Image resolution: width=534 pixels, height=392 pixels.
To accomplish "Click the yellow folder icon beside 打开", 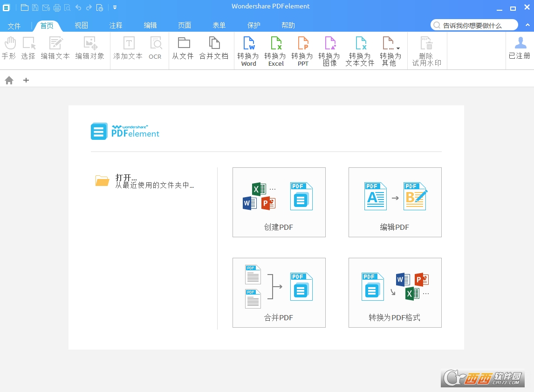I will click(x=102, y=181).
